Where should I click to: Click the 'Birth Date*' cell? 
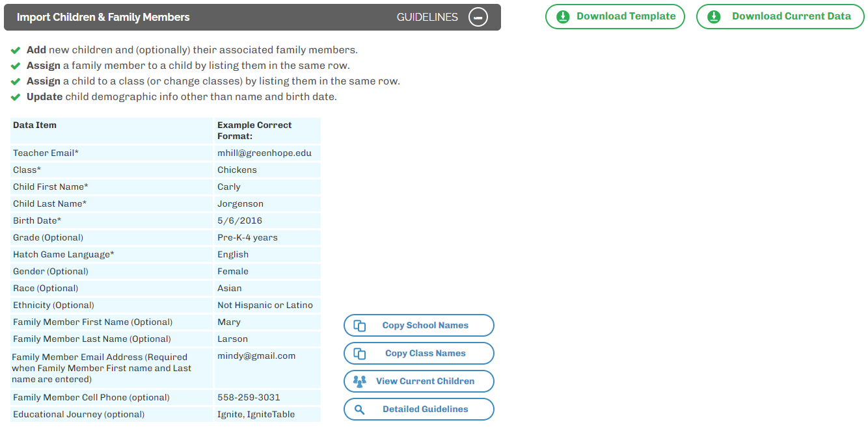112,220
